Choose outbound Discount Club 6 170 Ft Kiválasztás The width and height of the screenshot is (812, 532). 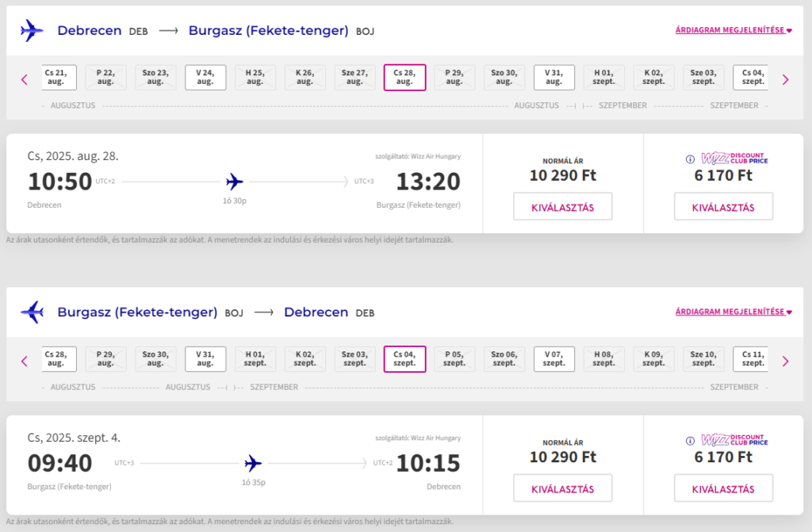click(723, 207)
